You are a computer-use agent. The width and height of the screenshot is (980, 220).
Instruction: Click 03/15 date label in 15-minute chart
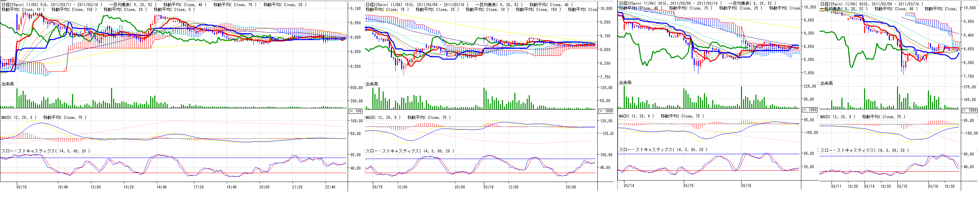tap(377, 187)
